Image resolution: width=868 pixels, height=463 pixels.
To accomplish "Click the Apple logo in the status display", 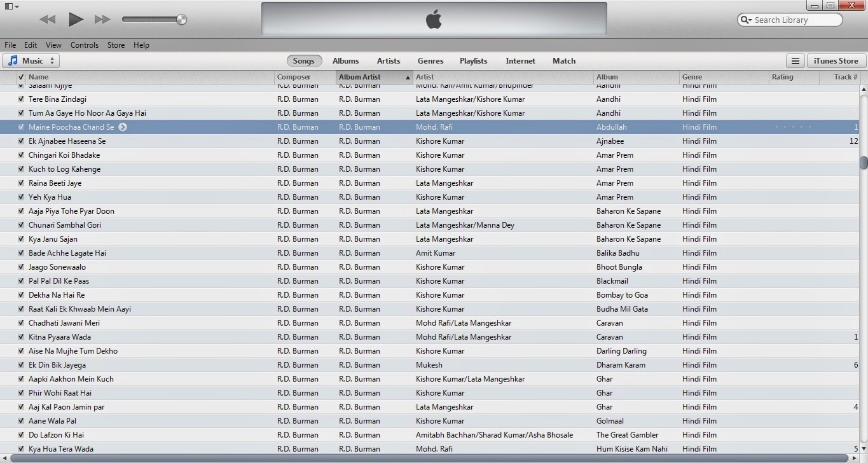I will (x=434, y=19).
